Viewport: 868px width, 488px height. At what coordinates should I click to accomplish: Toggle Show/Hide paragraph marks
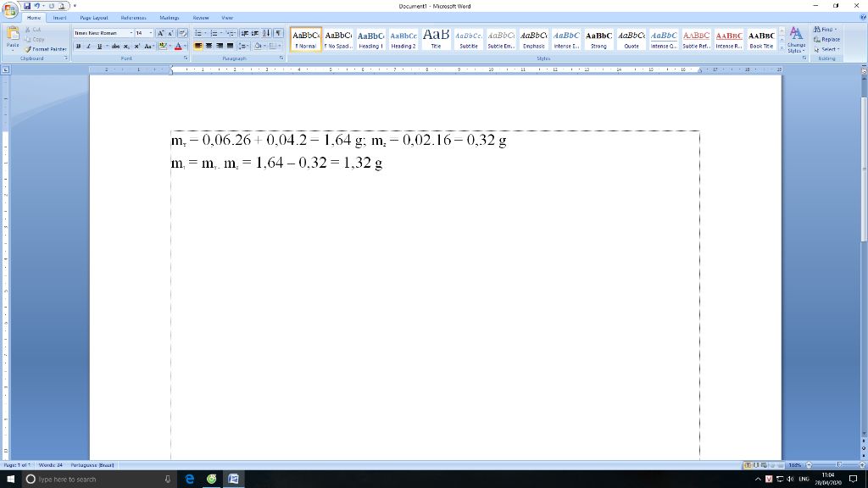(x=278, y=33)
